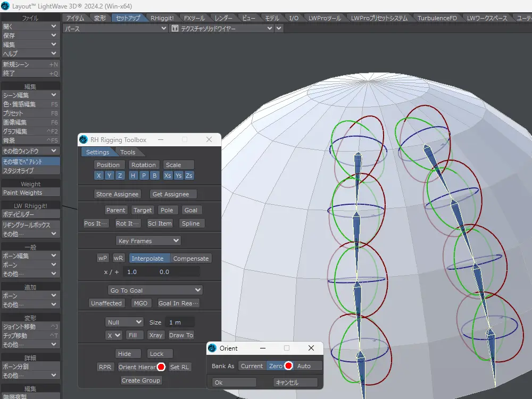This screenshot has height=399, width=532.
Task: Select Auto for Bank As
Action: (x=304, y=366)
